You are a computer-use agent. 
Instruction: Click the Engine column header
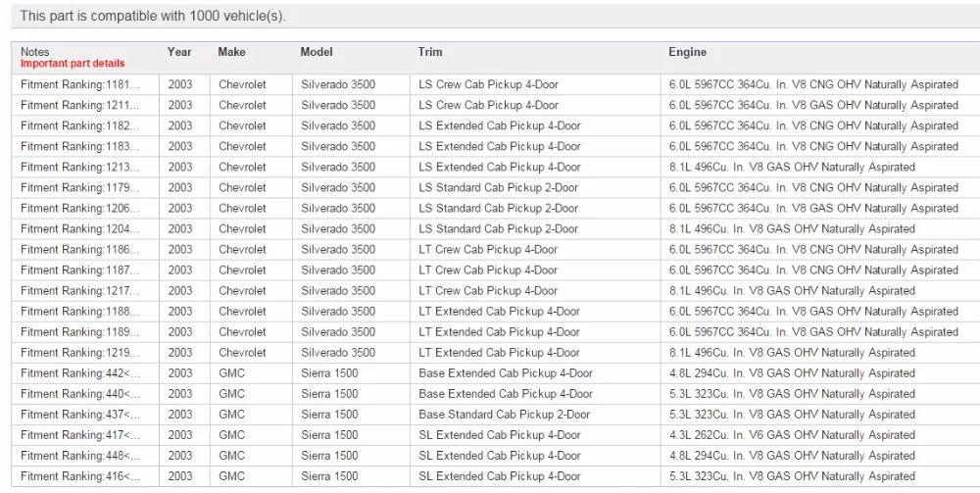(688, 52)
